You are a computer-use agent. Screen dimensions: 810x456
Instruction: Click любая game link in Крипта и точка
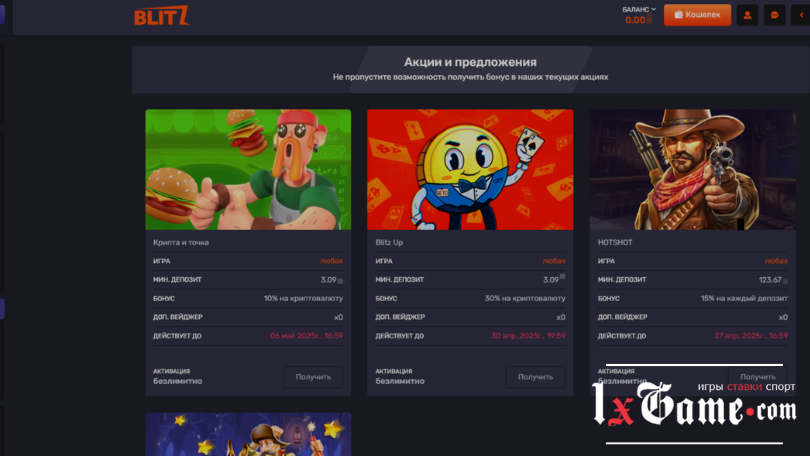331,261
